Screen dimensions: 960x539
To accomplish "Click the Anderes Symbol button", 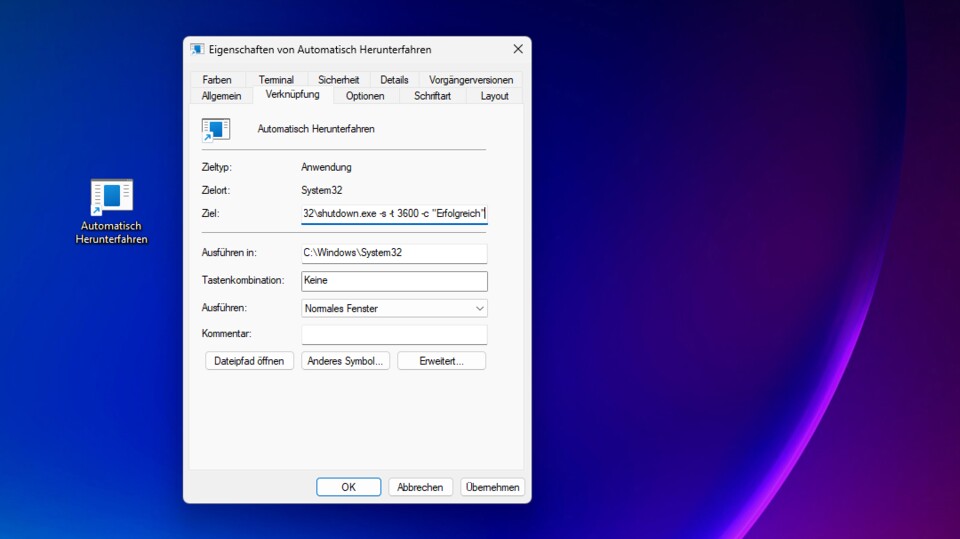I will (345, 361).
